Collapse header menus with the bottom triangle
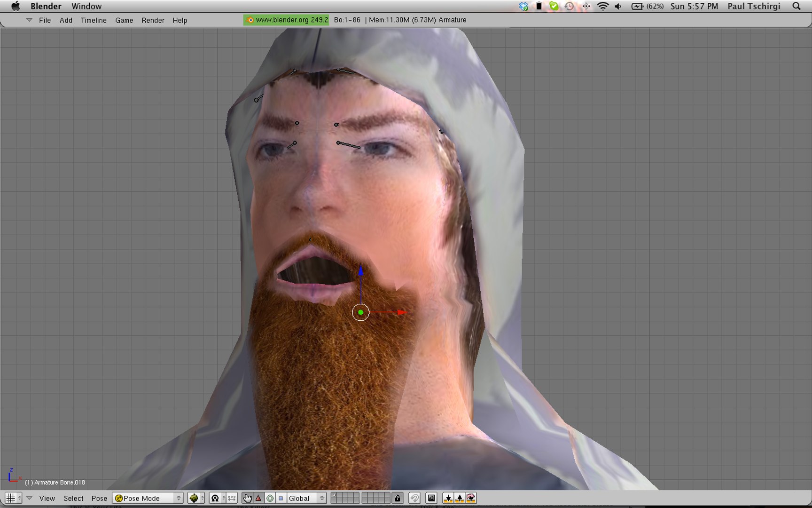The image size is (812, 508). 29,498
